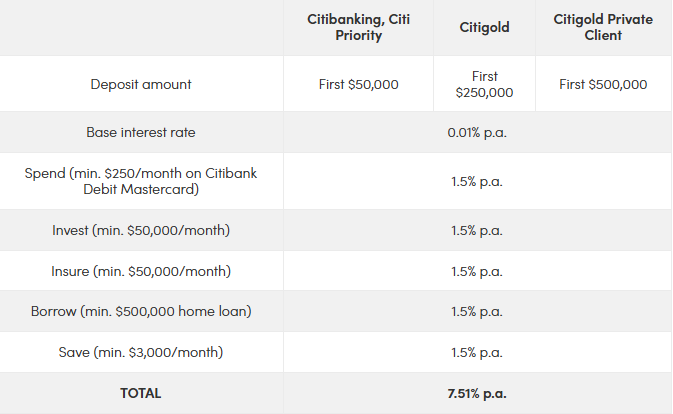Click the Spend on Citibank Debit Mastercard label
This screenshot has height=414, width=673.
click(x=141, y=181)
